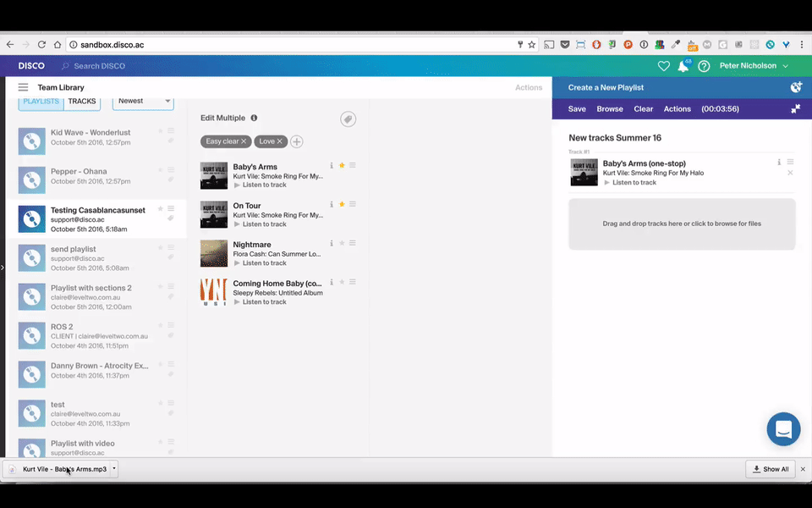Click Show All downloads button

click(770, 468)
